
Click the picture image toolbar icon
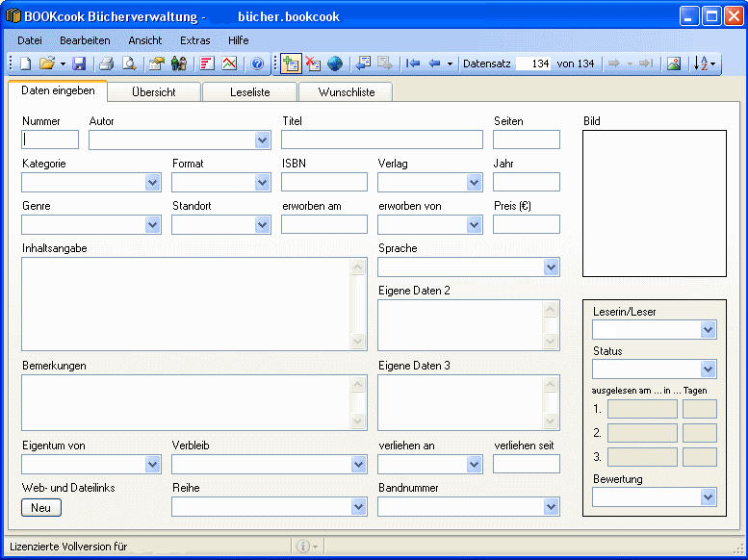674,64
